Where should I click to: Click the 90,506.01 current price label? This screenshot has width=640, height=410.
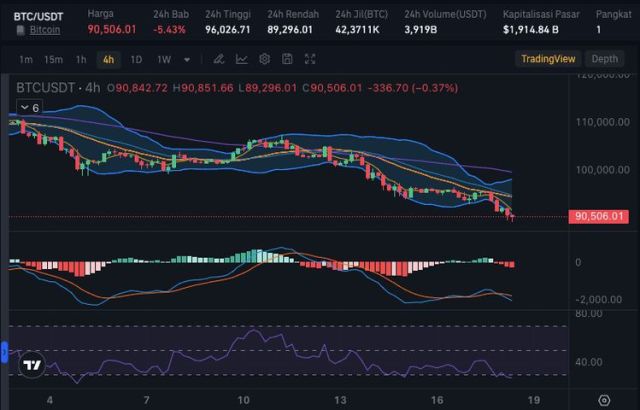[598, 216]
